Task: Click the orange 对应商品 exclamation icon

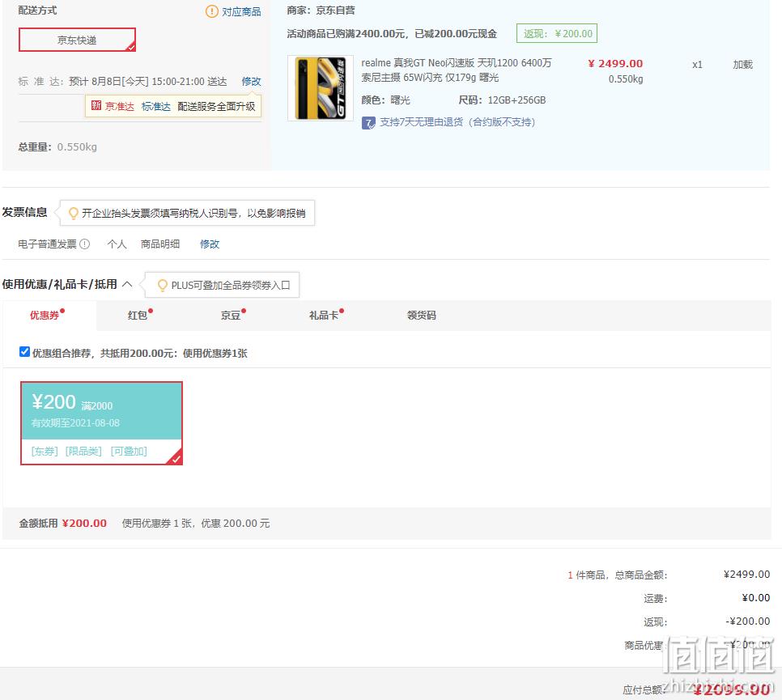Action: click(211, 11)
